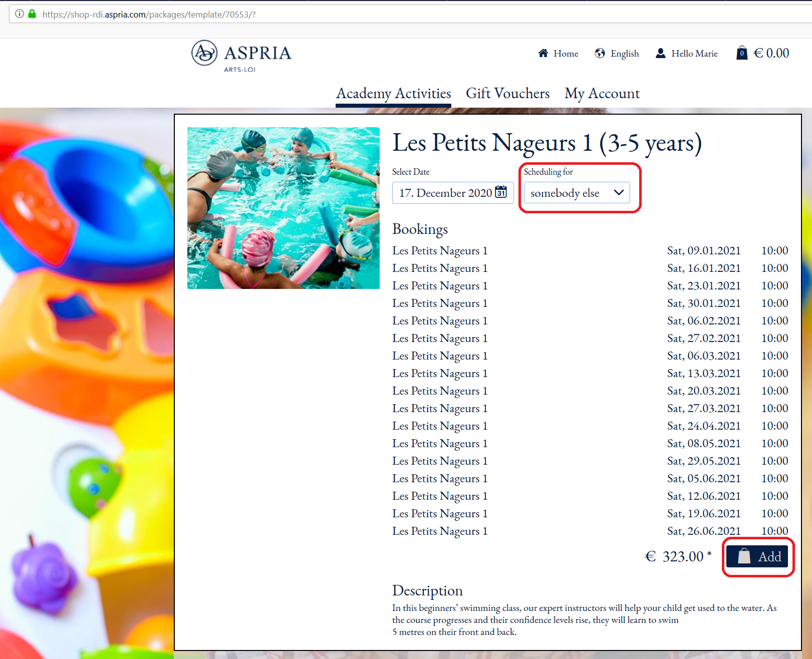Open the My Account section
Screen dimensions: 812x659
tap(602, 93)
